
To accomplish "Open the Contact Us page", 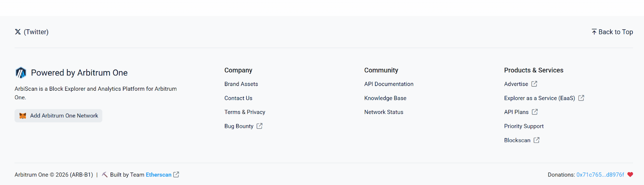I will [238, 98].
